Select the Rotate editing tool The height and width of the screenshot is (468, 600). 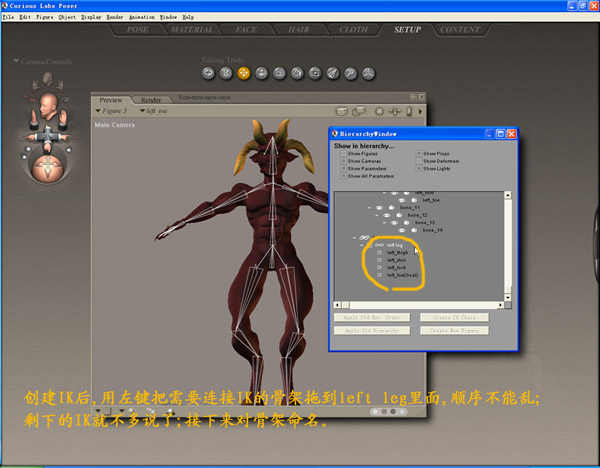[x=208, y=73]
